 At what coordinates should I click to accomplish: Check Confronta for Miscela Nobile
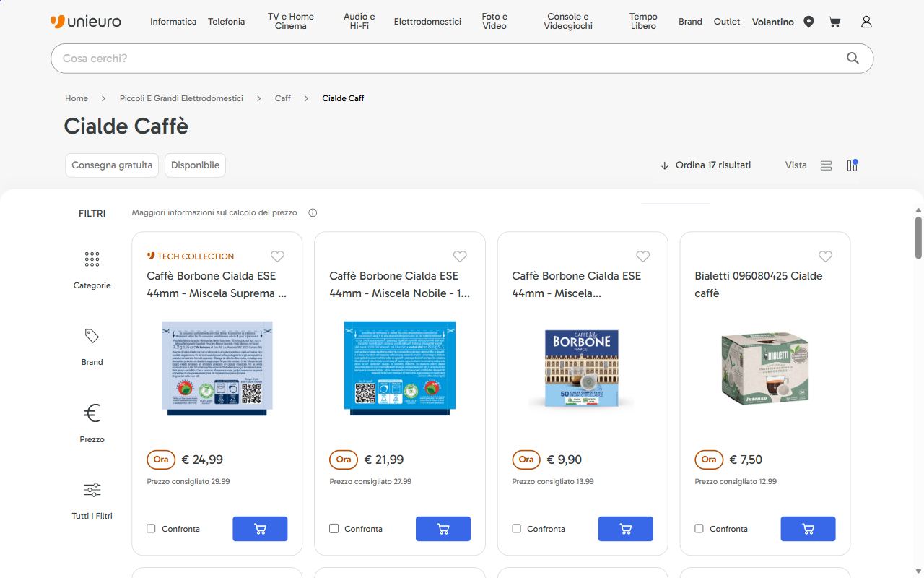[334, 529]
